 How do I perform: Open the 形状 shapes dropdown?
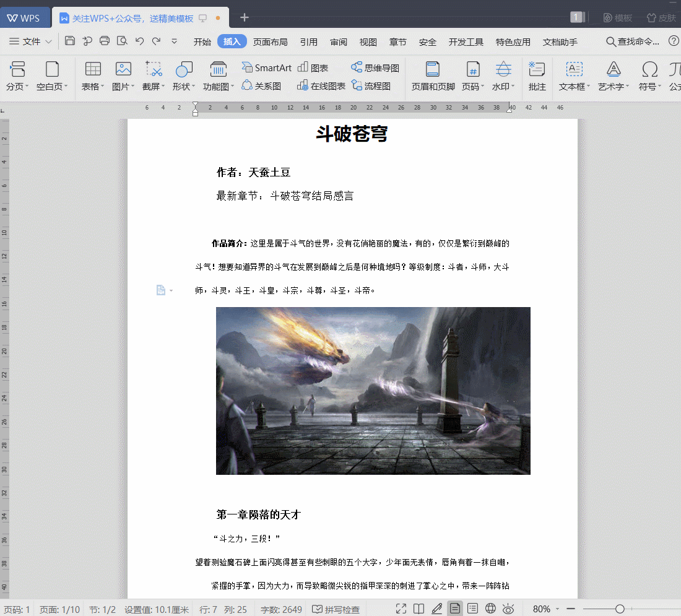(x=184, y=87)
